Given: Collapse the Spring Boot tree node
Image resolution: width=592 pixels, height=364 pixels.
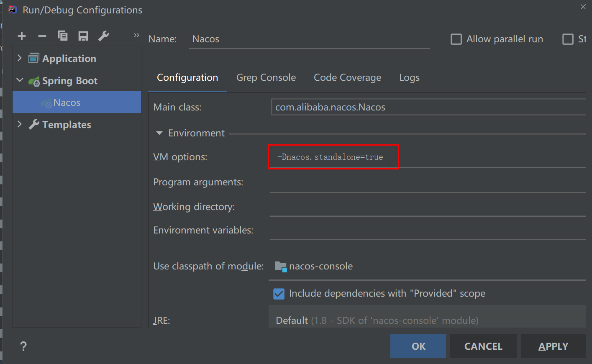Looking at the screenshot, I should click(20, 80).
